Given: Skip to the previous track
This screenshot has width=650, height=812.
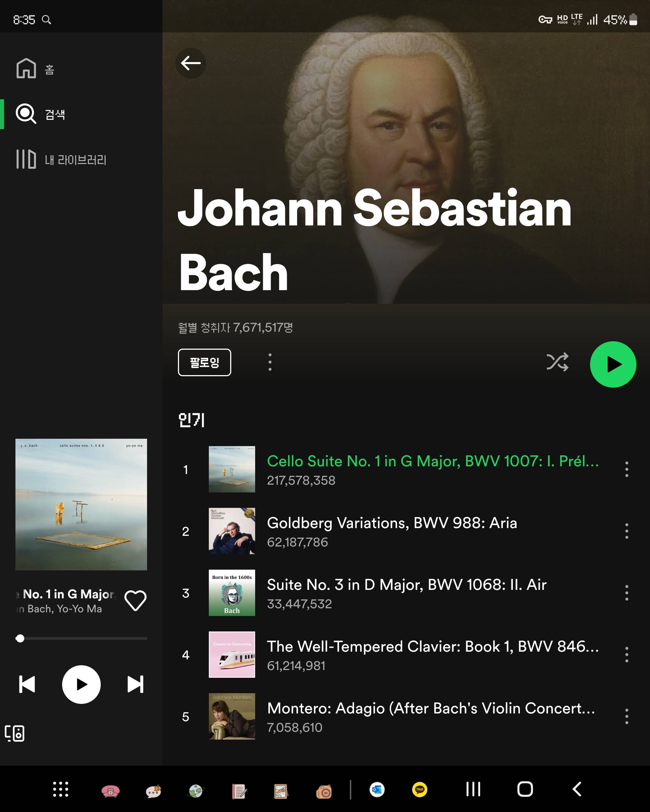Looking at the screenshot, I should pyautogui.click(x=27, y=684).
